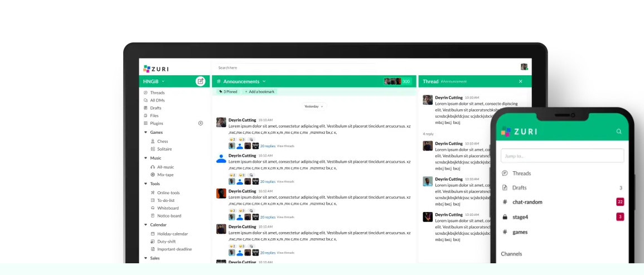This screenshot has height=275, width=644.
Task: Collapse the Tools section
Action: coord(146,184)
